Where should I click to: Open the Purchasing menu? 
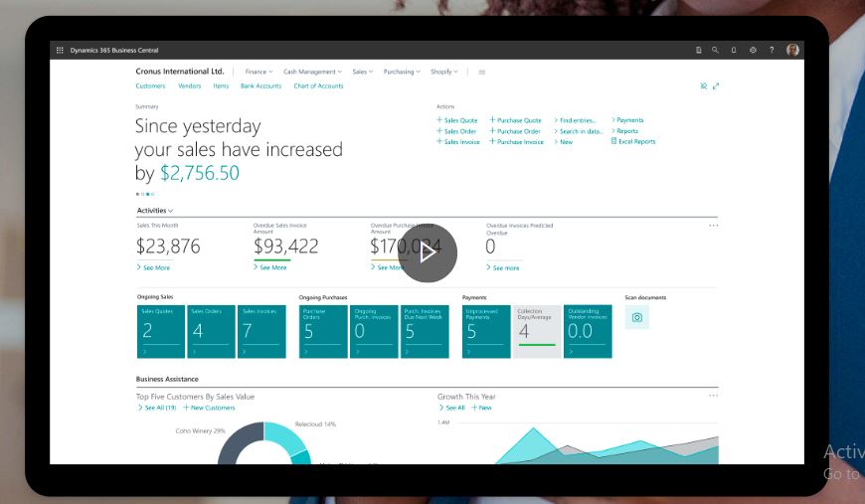click(402, 72)
